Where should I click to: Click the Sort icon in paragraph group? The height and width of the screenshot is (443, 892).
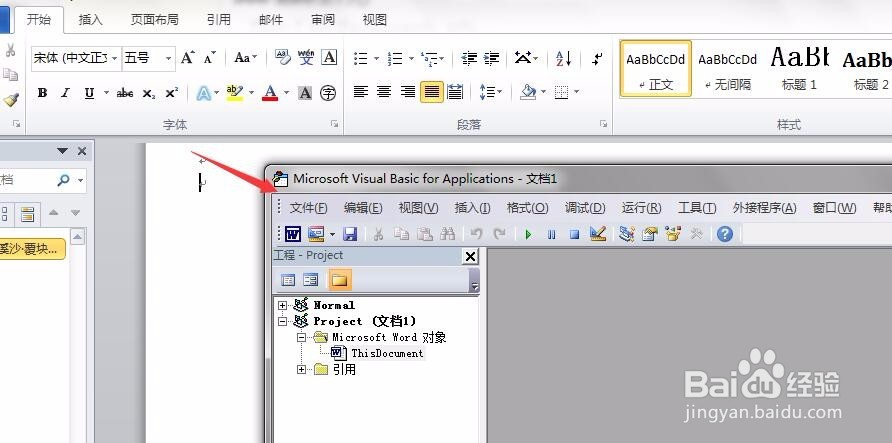pyautogui.click(x=563, y=57)
